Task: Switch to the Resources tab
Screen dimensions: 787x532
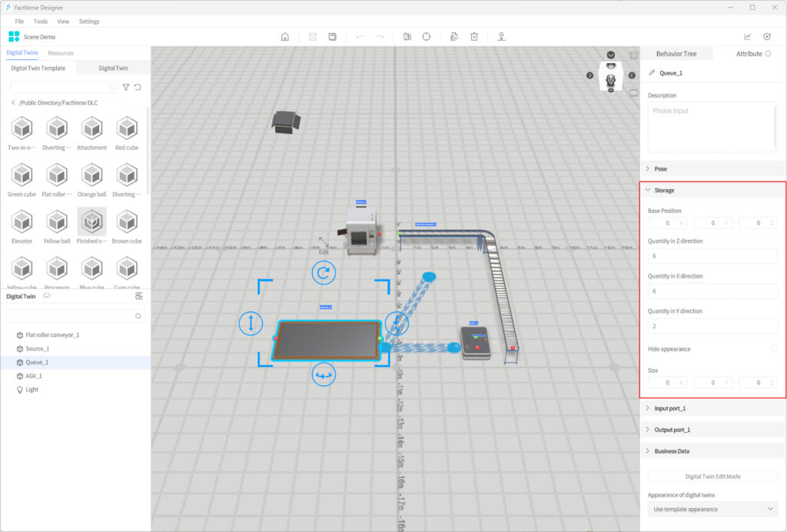Action: pos(61,53)
